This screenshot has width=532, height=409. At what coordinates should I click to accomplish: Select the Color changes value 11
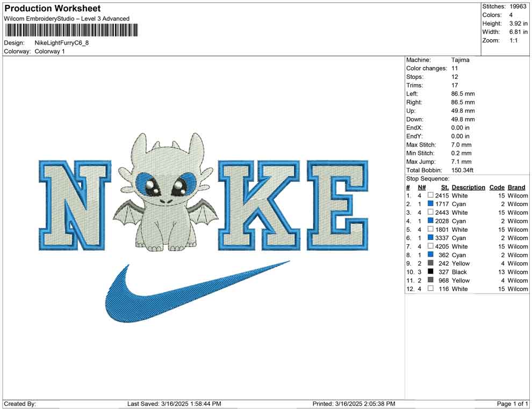point(455,69)
